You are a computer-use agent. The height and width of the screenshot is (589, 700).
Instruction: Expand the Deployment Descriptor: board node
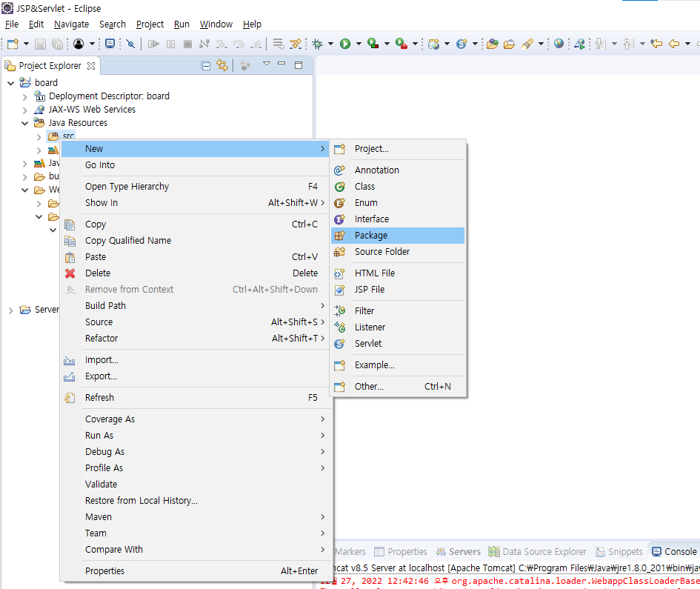25,96
